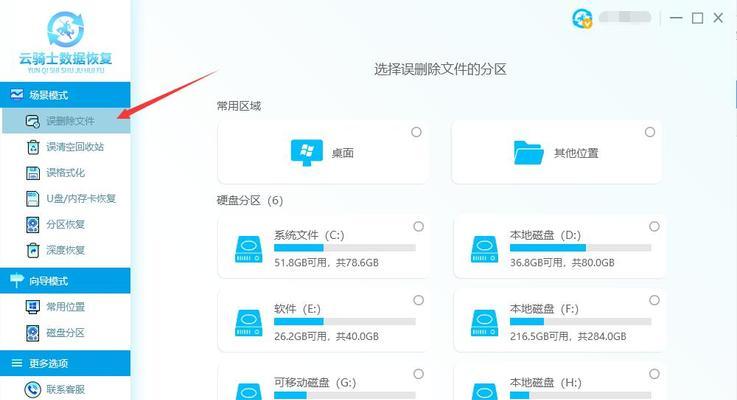The height and width of the screenshot is (400, 737).
Task: Open 联系客服 support link
Action: coord(66,389)
